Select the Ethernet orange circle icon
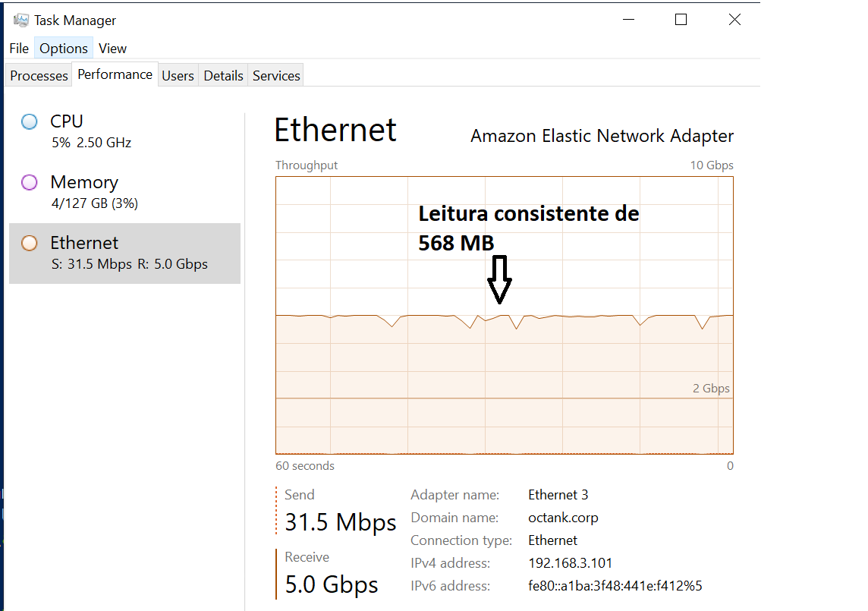Image resolution: width=868 pixels, height=611 pixels. tap(30, 243)
